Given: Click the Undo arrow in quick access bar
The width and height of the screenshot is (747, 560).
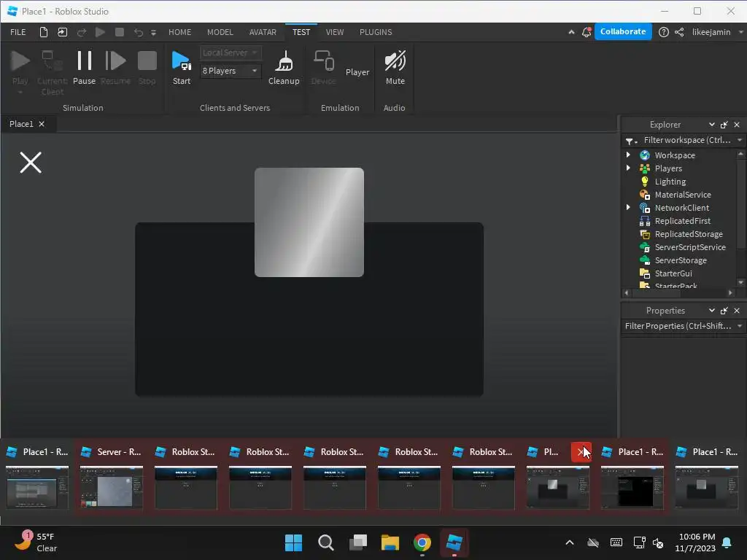Looking at the screenshot, I should [138, 32].
